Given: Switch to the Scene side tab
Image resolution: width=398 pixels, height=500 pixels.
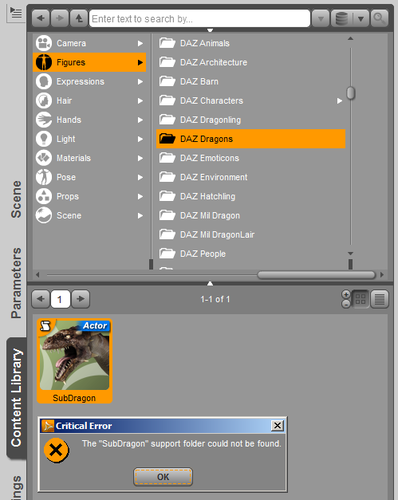Looking at the screenshot, I should [x=16, y=199].
